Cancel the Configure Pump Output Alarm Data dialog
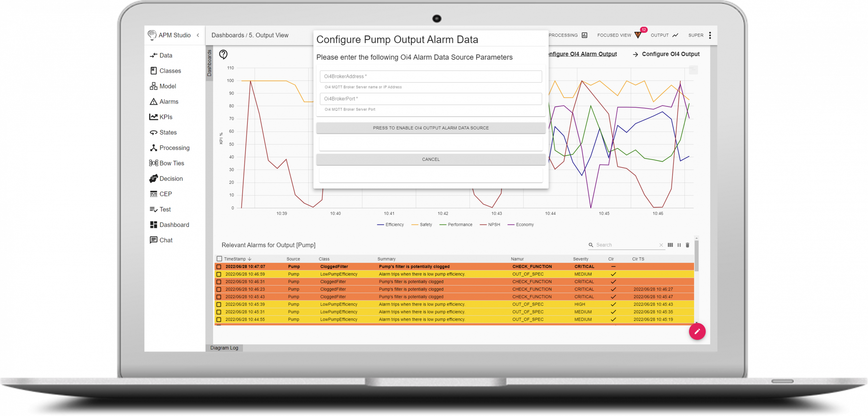The width and height of the screenshot is (868, 416). tap(431, 159)
